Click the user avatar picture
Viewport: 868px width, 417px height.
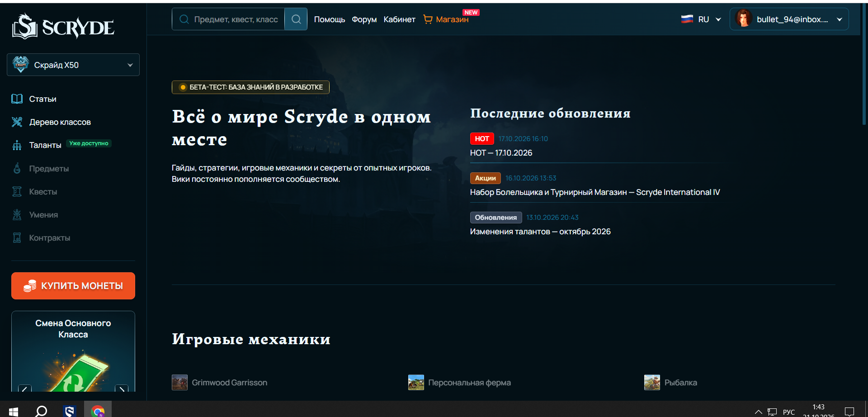pos(744,19)
